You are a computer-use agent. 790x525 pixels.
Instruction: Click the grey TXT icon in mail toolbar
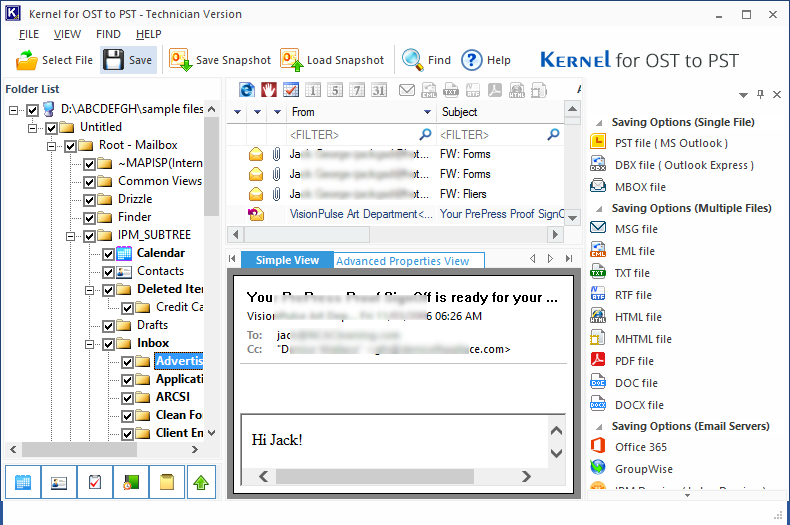pyautogui.click(x=450, y=90)
